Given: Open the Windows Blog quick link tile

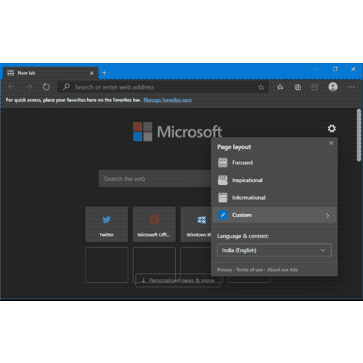Looking at the screenshot, I should tap(196, 224).
